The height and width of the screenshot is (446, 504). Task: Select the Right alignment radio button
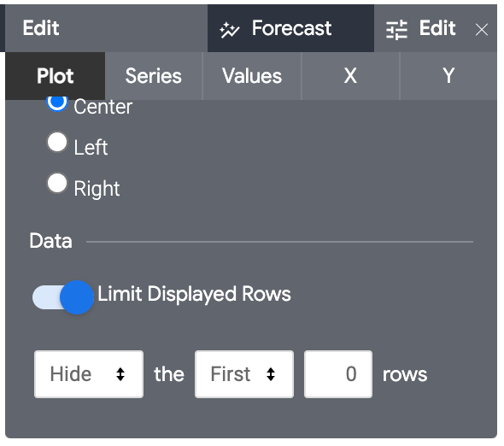coord(57,184)
